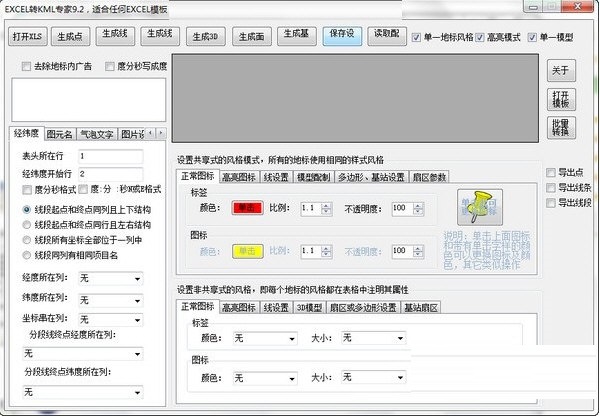Toggle 高亮模式 checkbox
Image resolution: width=600 pixels, height=416 pixels.
pos(480,38)
